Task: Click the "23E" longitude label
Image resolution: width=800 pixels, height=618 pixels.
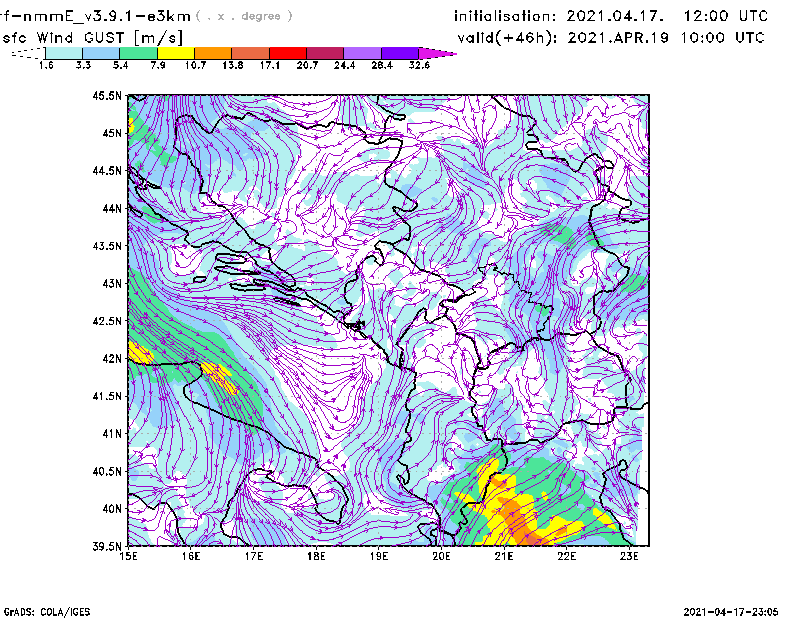Action: coord(629,556)
